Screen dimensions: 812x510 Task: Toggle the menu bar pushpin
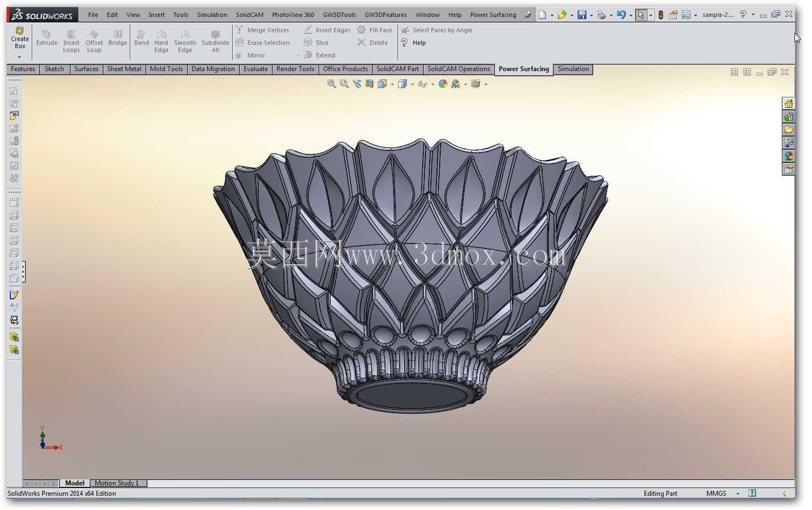[x=527, y=15]
